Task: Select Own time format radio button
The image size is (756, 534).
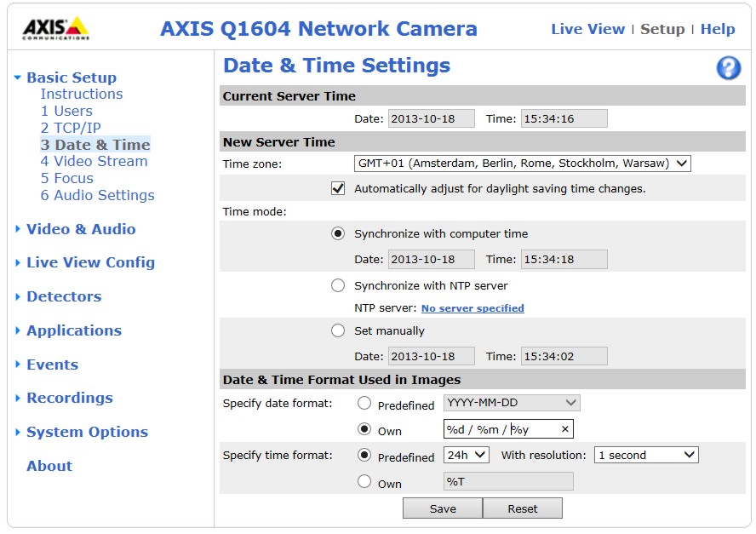Action: pos(364,481)
